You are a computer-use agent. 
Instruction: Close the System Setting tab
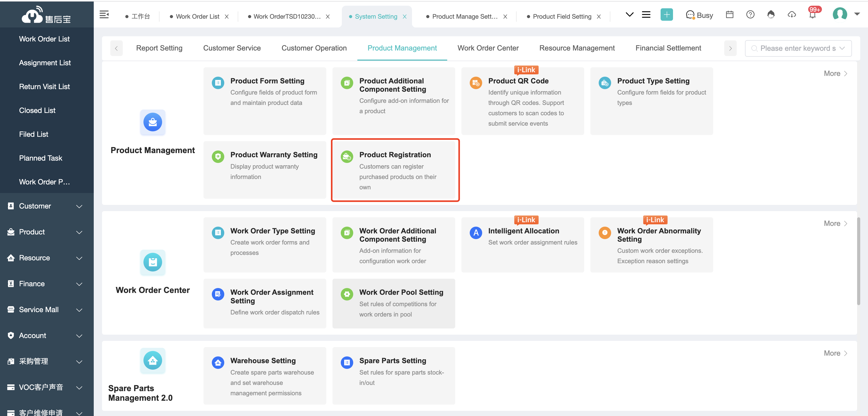[404, 17]
